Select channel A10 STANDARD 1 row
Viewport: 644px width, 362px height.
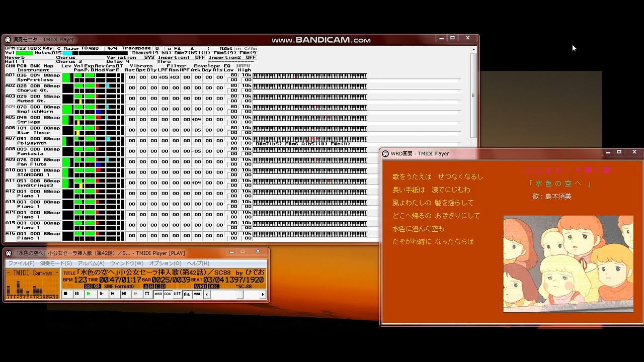(x=33, y=172)
